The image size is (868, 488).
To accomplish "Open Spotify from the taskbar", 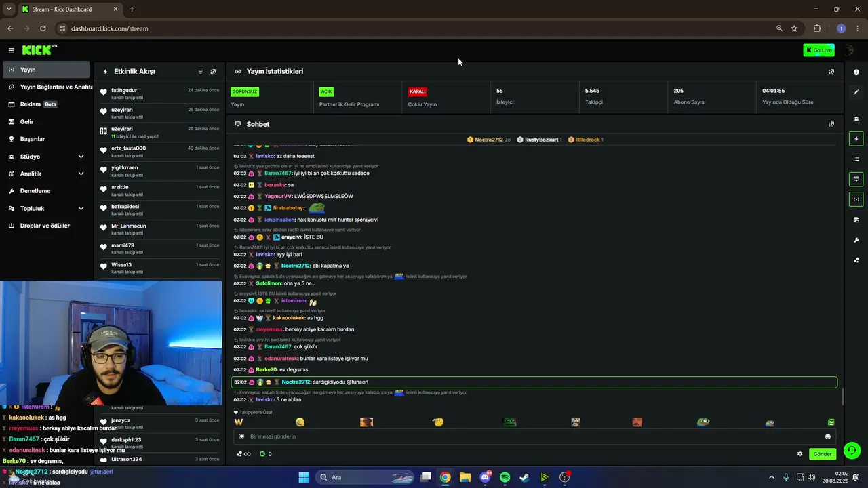I will click(505, 477).
